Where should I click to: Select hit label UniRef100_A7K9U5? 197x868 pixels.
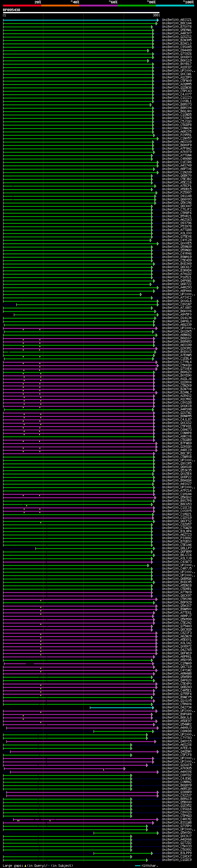pos(176,769)
